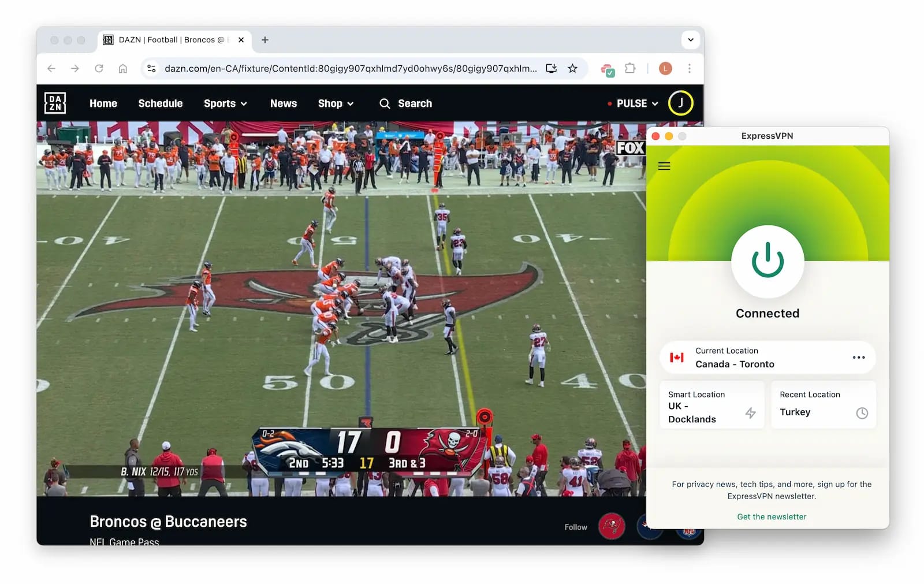Click the lightning bolt Smart Location icon

pyautogui.click(x=750, y=413)
